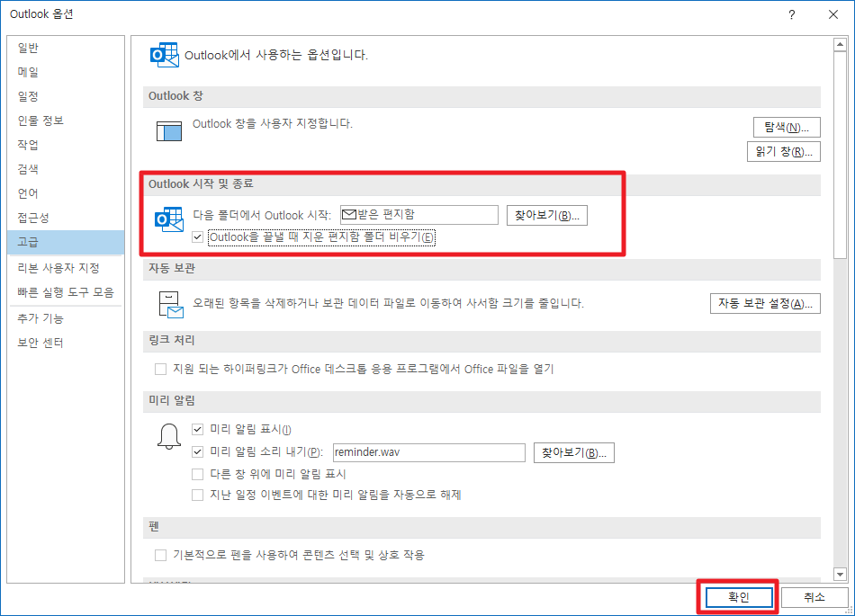Image resolution: width=855 pixels, height=616 pixels.
Task: Toggle 미리 알림 소리 내기 checkbox
Action: click(197, 452)
